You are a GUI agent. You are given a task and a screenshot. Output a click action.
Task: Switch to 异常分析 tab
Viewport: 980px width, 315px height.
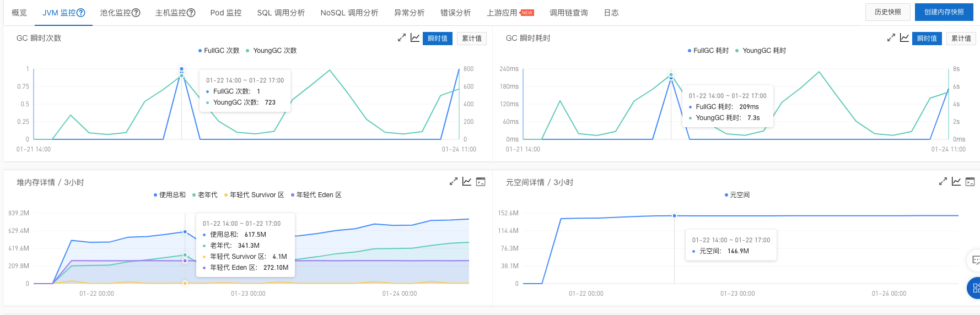tap(409, 13)
